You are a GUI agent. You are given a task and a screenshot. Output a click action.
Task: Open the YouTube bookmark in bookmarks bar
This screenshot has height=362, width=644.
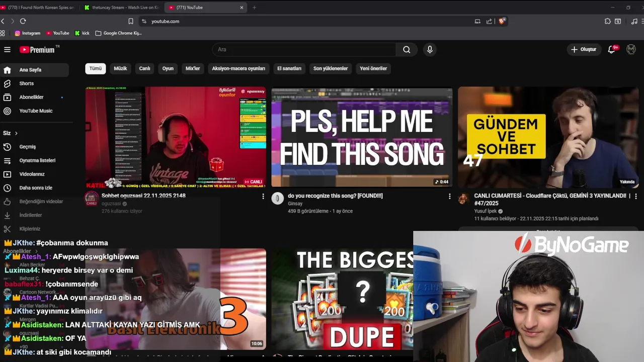tap(58, 33)
